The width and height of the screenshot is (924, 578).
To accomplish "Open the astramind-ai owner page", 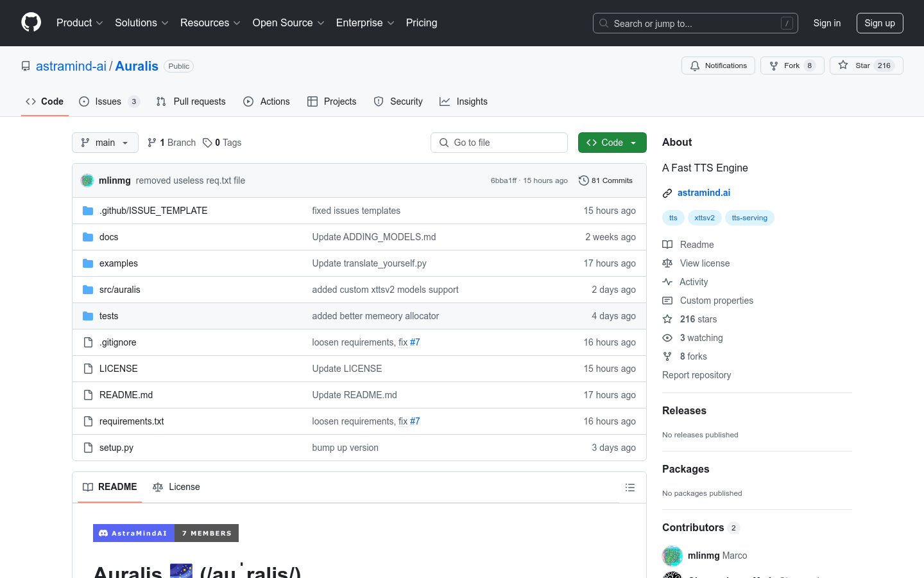I will 71,66.
